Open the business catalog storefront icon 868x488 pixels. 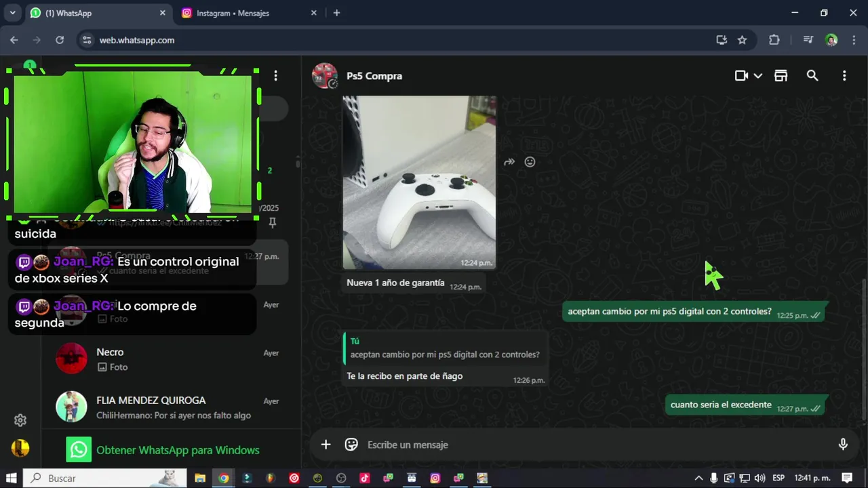781,76
